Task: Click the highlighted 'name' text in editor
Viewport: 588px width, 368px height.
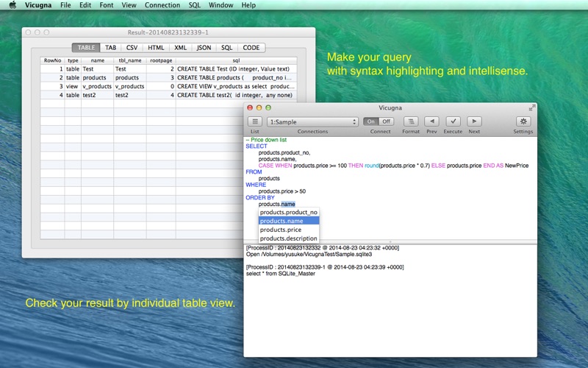Action: (x=288, y=204)
